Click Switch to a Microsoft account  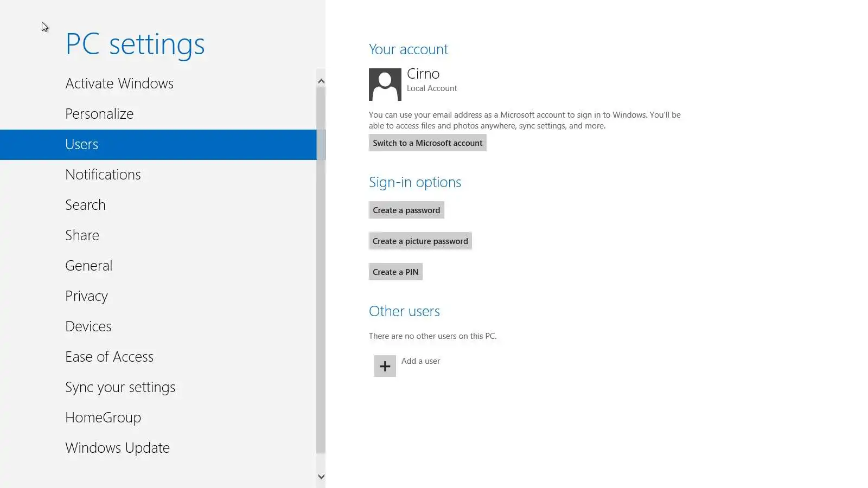click(427, 143)
